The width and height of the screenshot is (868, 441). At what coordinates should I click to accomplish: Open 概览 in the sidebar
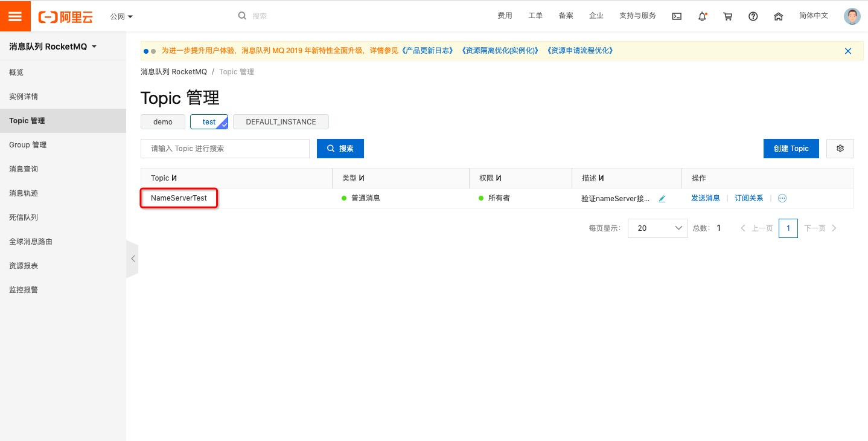point(63,72)
